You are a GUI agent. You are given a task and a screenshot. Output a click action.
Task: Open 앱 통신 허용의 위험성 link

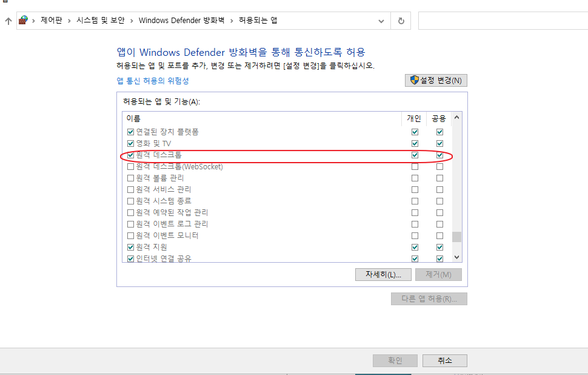(153, 81)
